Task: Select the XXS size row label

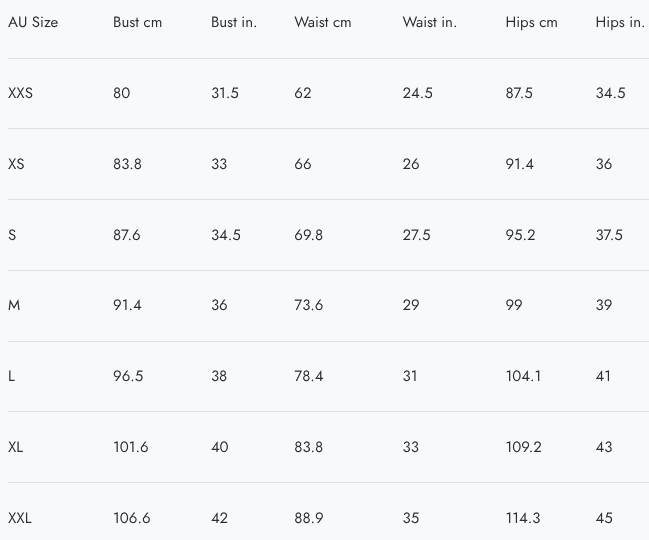Action: [20, 93]
